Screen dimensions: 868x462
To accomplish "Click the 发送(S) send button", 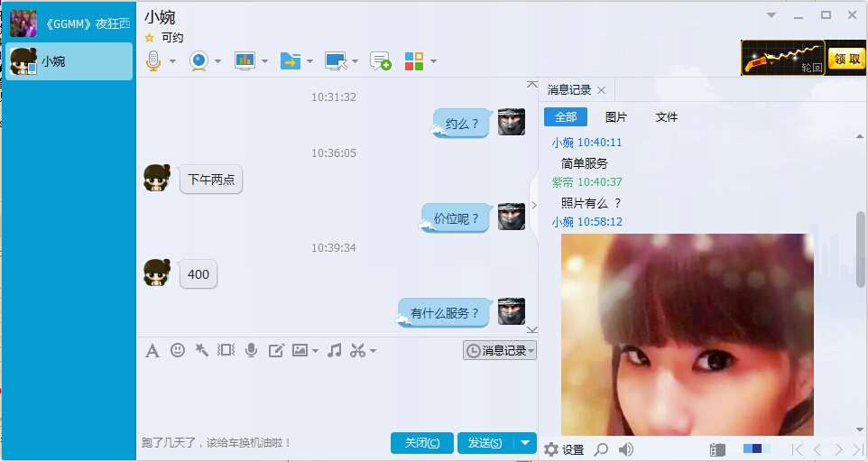I will [x=485, y=443].
